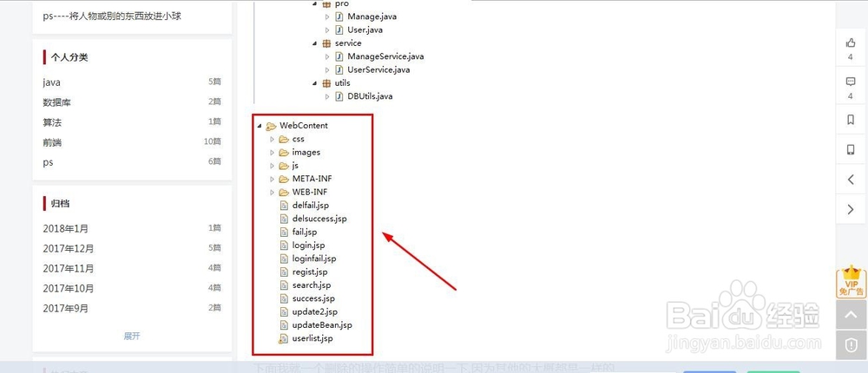The height and width of the screenshot is (373, 868).
Task: Bookmark the article with bookmark icon
Action: pos(851,120)
